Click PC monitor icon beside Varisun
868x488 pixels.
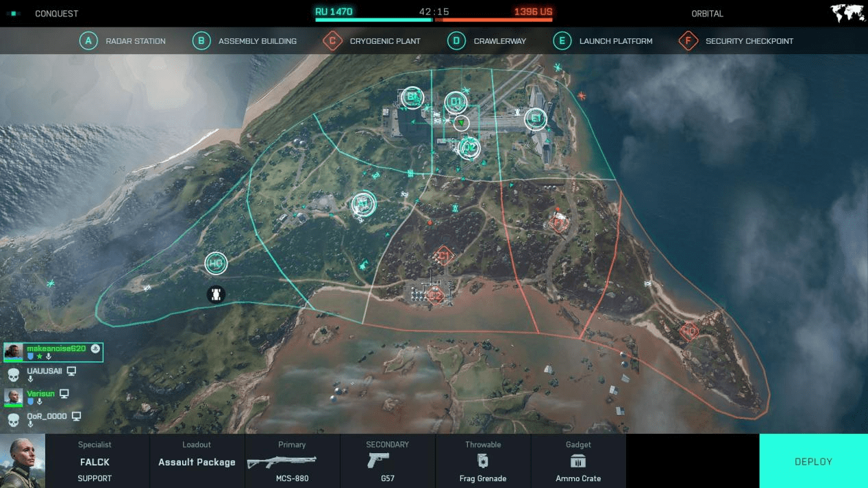coord(64,394)
